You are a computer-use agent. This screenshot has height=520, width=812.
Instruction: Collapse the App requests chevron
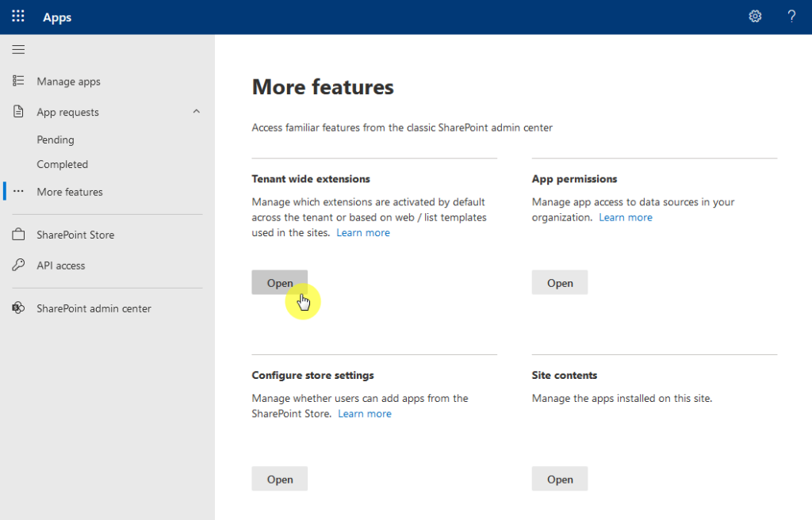click(x=197, y=111)
